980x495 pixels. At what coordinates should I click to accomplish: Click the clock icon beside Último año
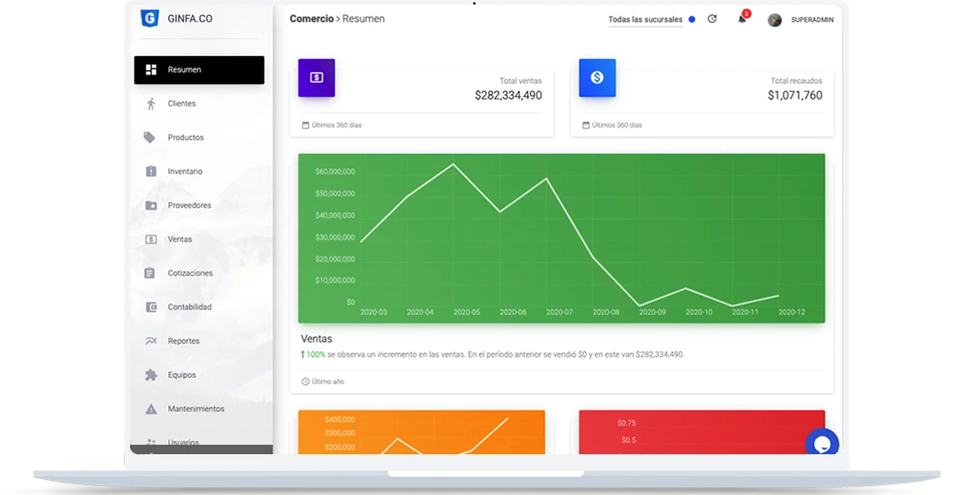click(x=306, y=381)
